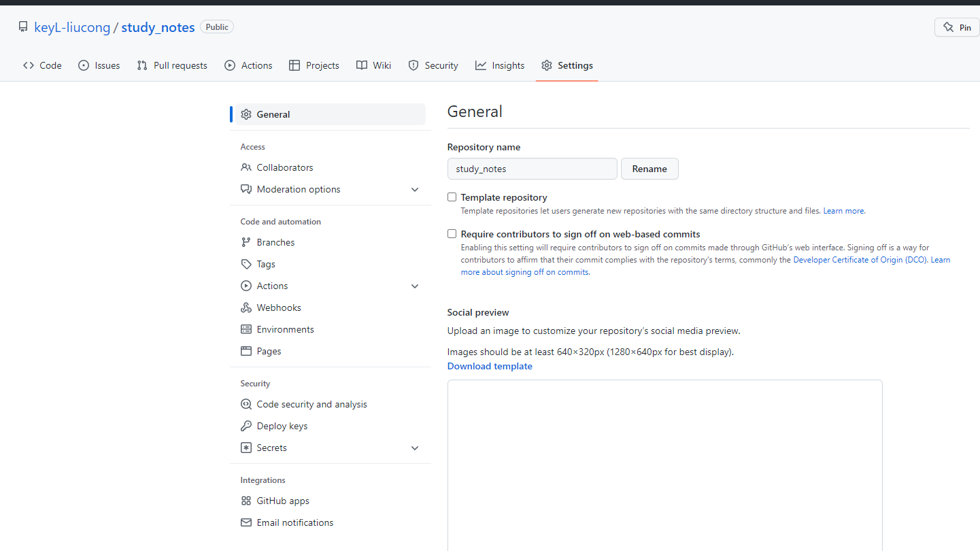Open GitHub apps settings label
The height and width of the screenshot is (551, 980).
283,501
